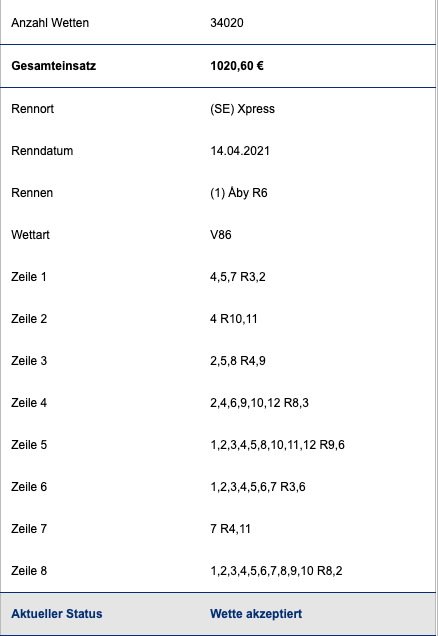Select the Gesamteinsatz amount 1020,60 €
Viewport: 438px width, 636px height.
[237, 66]
